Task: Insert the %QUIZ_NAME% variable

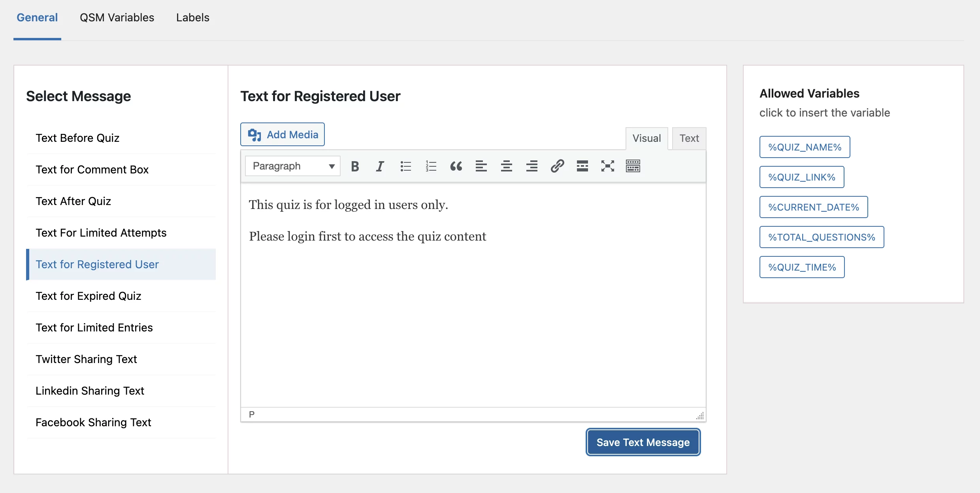Action: 805,147
